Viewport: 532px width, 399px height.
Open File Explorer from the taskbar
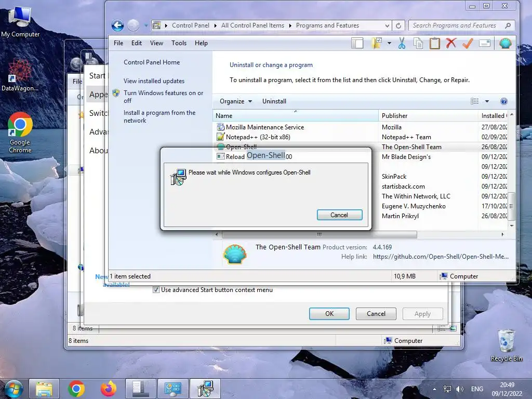pos(44,389)
